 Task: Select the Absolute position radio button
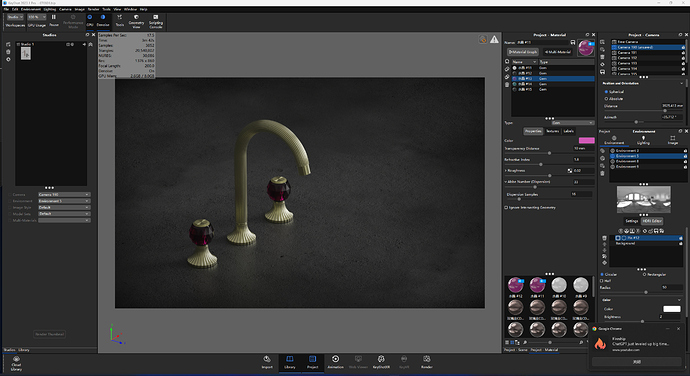606,99
